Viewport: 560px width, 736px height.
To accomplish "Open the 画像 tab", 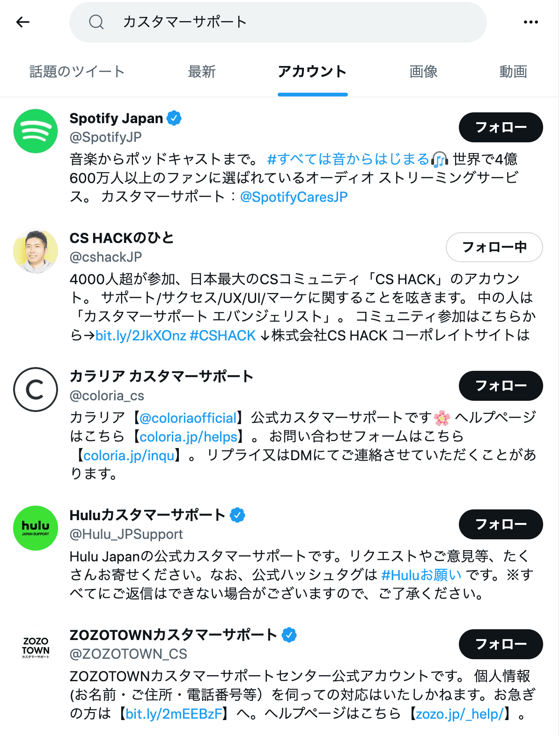I will [x=423, y=72].
